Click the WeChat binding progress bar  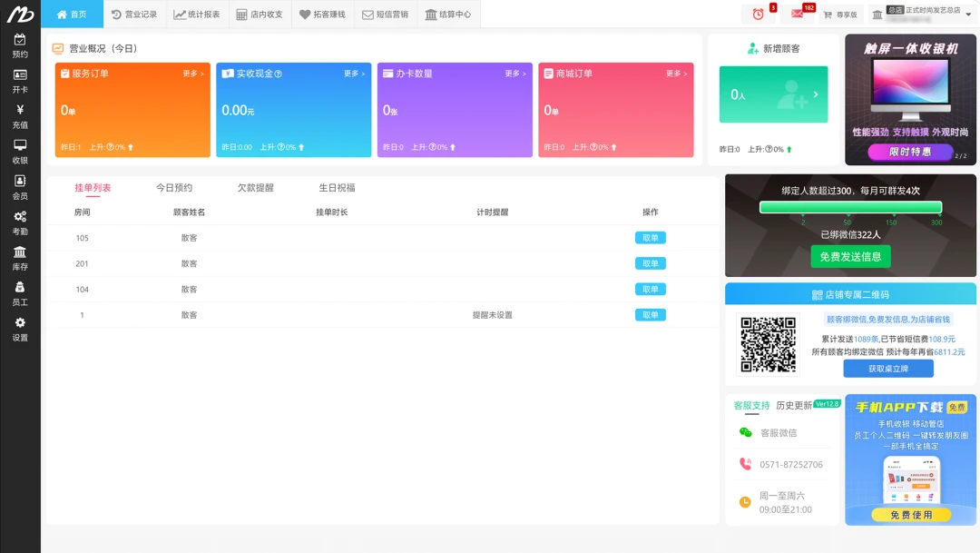(850, 207)
